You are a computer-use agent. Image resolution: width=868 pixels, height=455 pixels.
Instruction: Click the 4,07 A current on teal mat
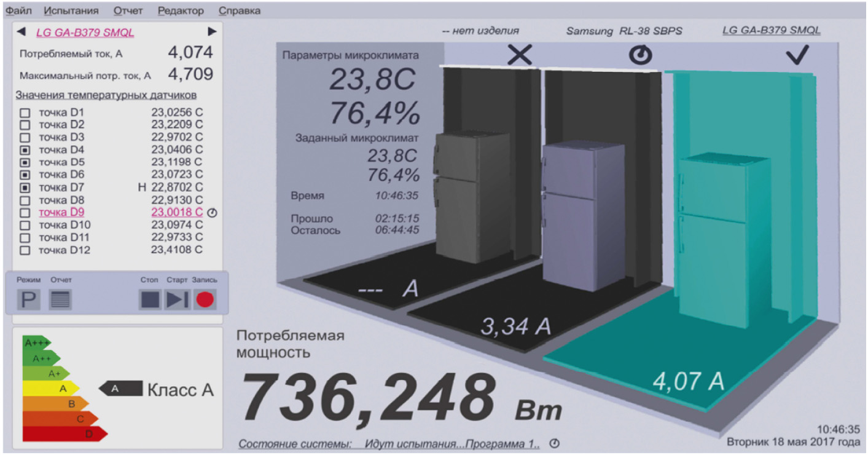coord(688,381)
